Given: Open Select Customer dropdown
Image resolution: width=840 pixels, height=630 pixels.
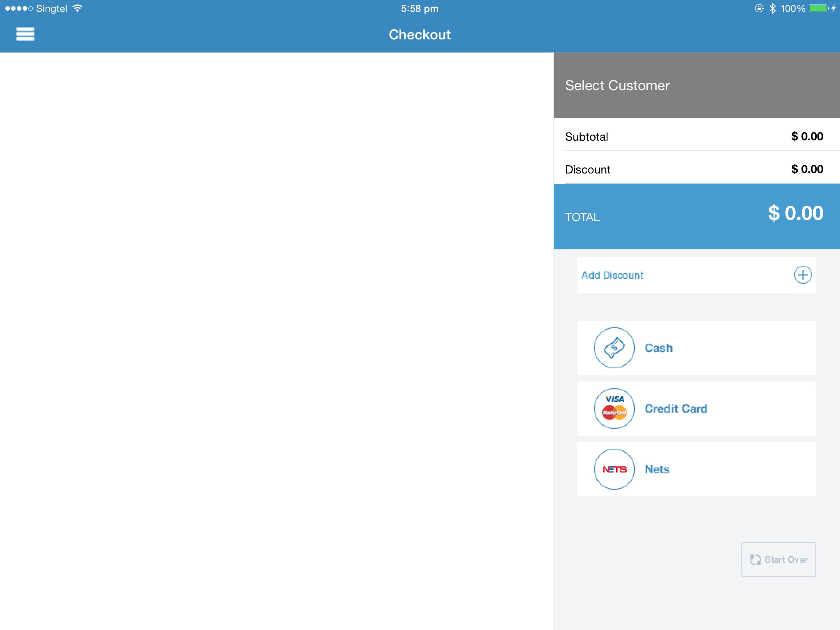Looking at the screenshot, I should pyautogui.click(x=696, y=85).
